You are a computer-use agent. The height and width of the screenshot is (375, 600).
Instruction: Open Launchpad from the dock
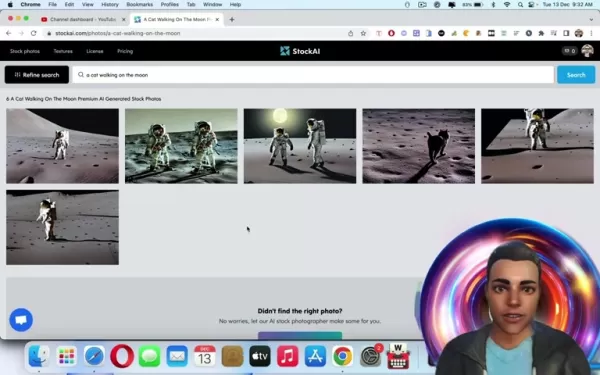67,356
